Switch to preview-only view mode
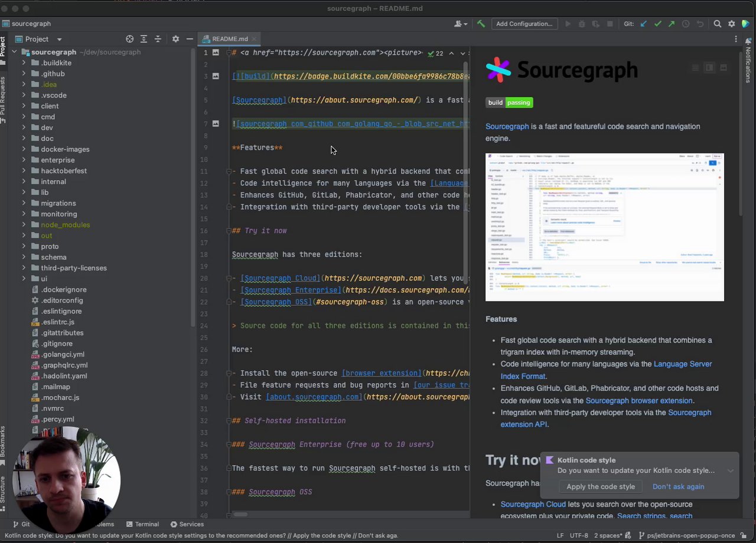 (x=724, y=68)
